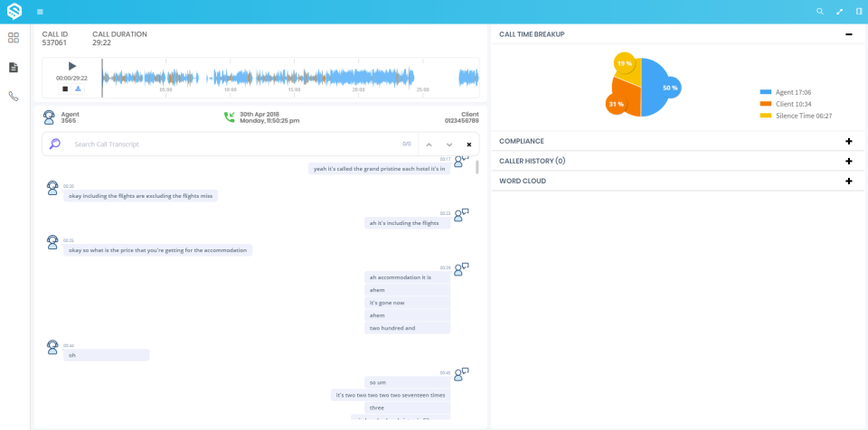Download the call recording
The width and height of the screenshot is (868, 430).
[x=78, y=89]
